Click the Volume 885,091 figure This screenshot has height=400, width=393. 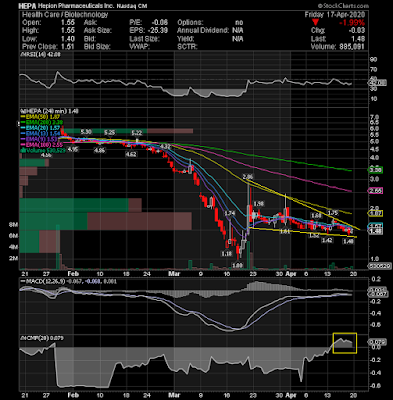click(x=352, y=47)
